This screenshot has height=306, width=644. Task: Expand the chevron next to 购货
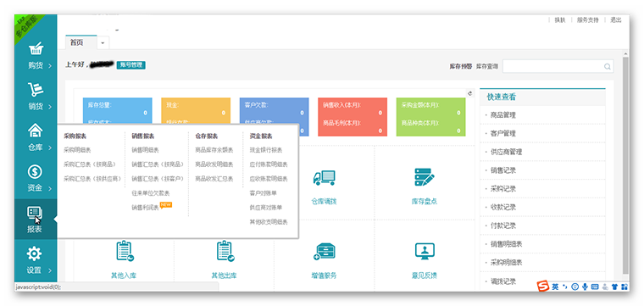[50, 66]
